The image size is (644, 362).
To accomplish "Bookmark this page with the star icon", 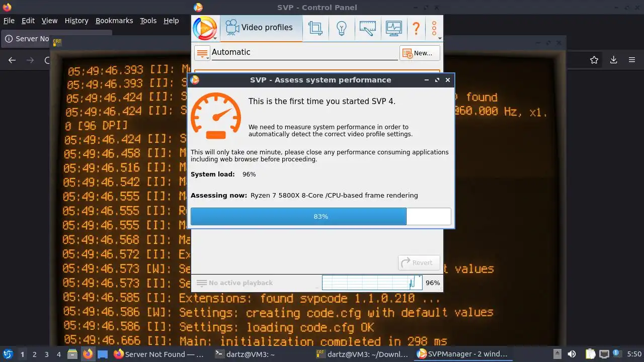I will click(594, 60).
